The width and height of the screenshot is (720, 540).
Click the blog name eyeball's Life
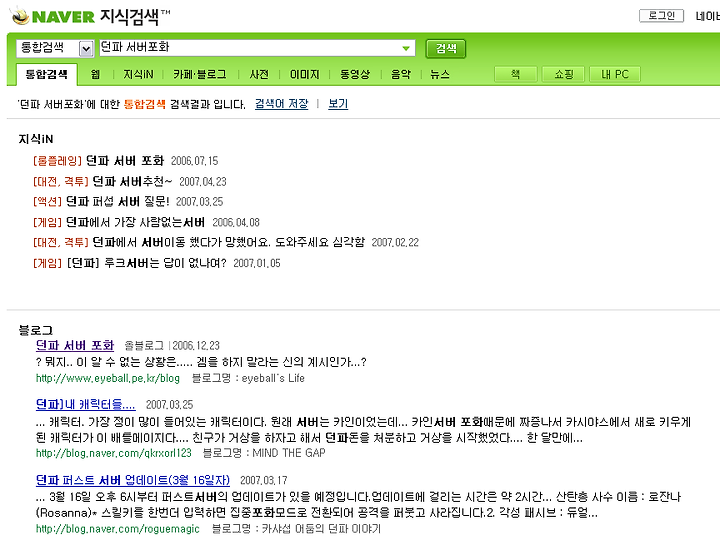(x=273, y=378)
